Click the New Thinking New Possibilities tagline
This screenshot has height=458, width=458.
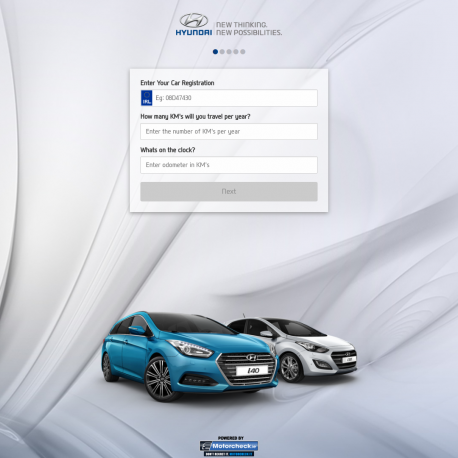249,29
